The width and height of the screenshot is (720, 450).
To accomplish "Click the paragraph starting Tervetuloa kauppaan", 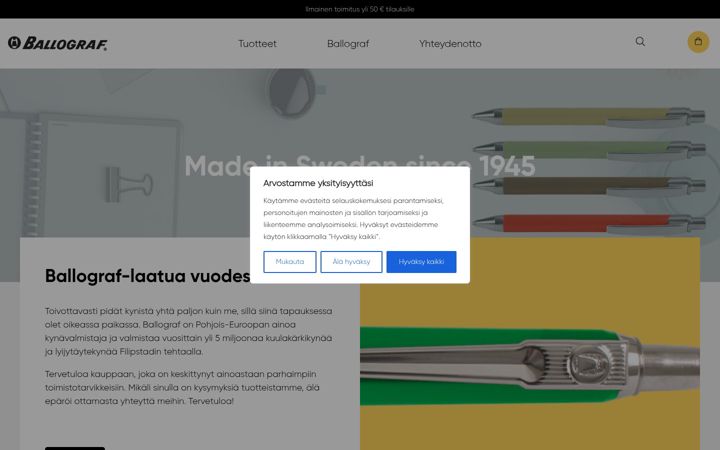I will [x=182, y=388].
